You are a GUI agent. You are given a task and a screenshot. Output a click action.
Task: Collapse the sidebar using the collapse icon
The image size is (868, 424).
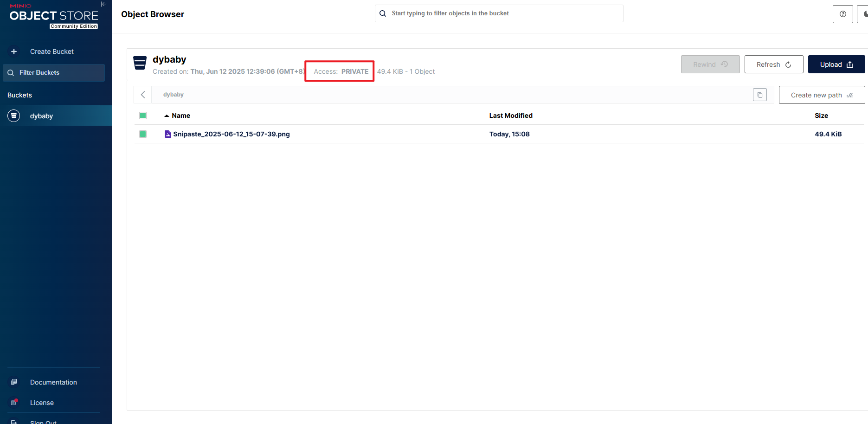pyautogui.click(x=104, y=4)
